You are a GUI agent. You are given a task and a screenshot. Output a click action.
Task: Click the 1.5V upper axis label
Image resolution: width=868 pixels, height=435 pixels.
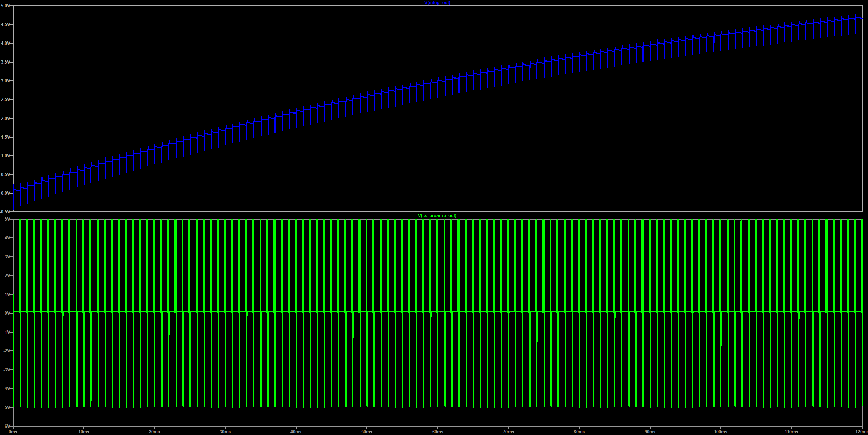coord(6,137)
